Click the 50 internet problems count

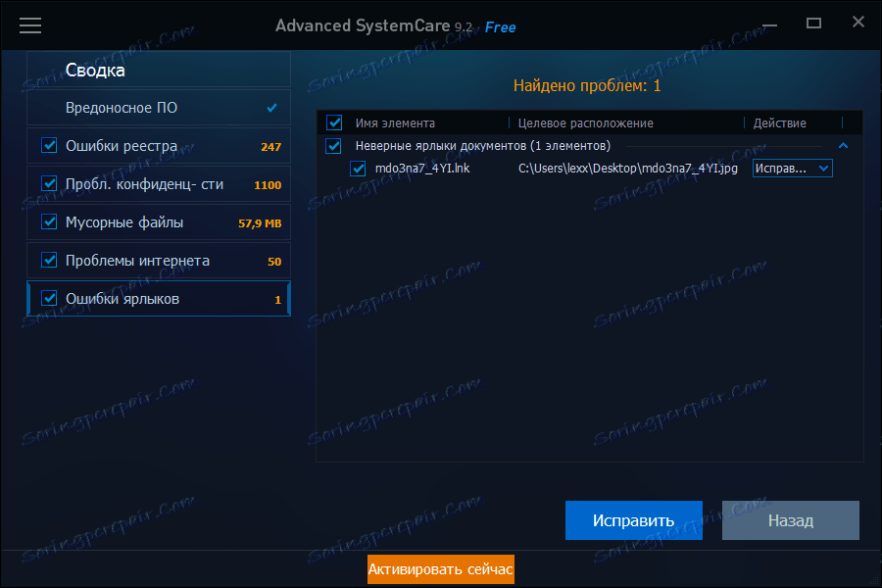tap(274, 262)
